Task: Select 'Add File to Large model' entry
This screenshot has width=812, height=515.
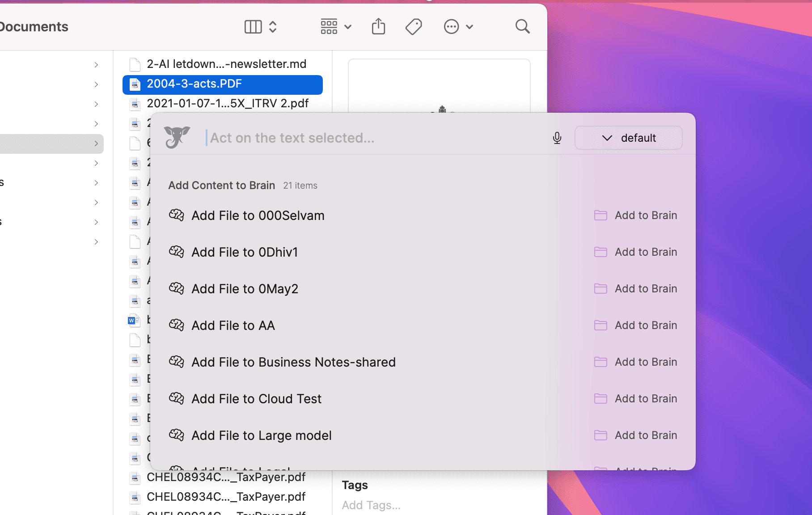Action: [261, 435]
